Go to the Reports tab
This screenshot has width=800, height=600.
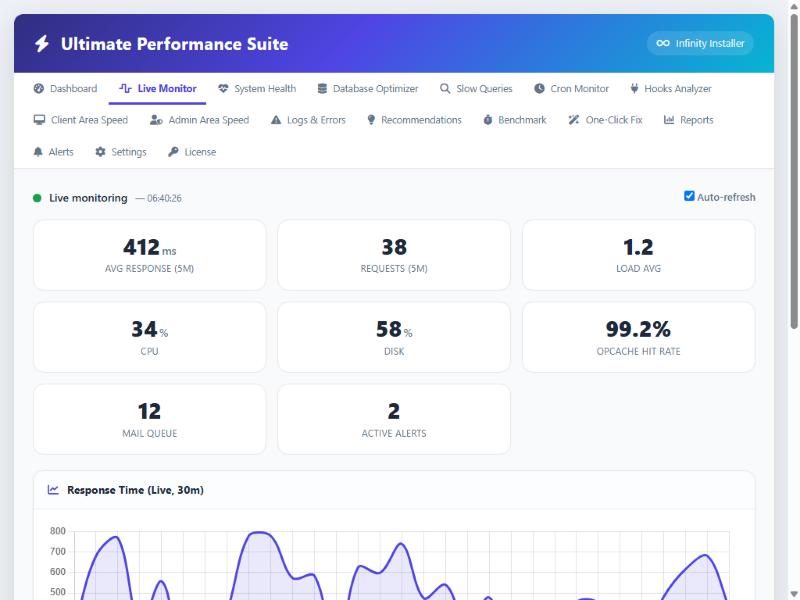tap(688, 120)
